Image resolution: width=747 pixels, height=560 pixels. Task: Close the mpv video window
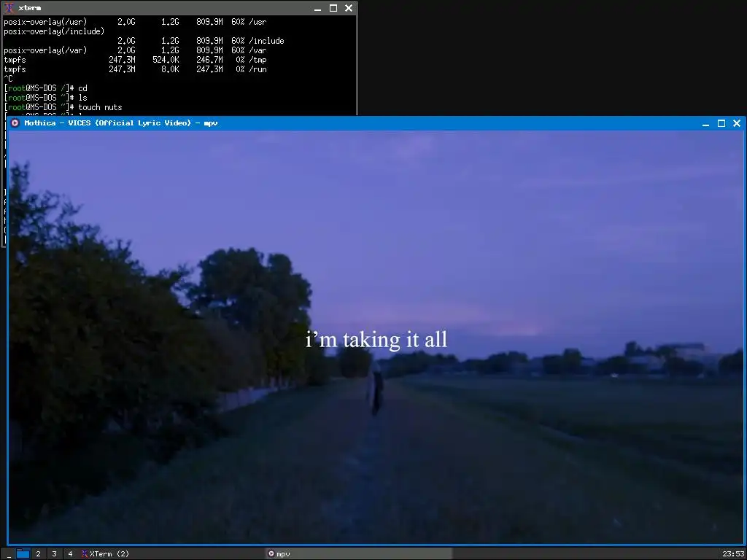pos(737,123)
